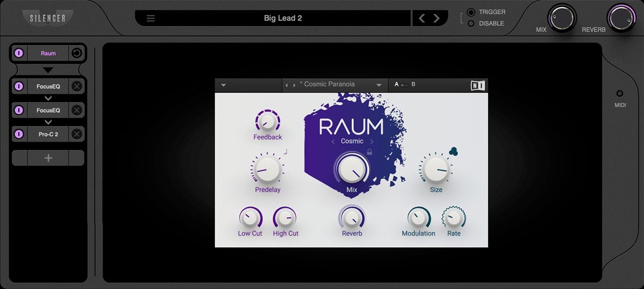644x289 pixels.
Task: Click the three-circle icon near Size
Action: (x=453, y=152)
